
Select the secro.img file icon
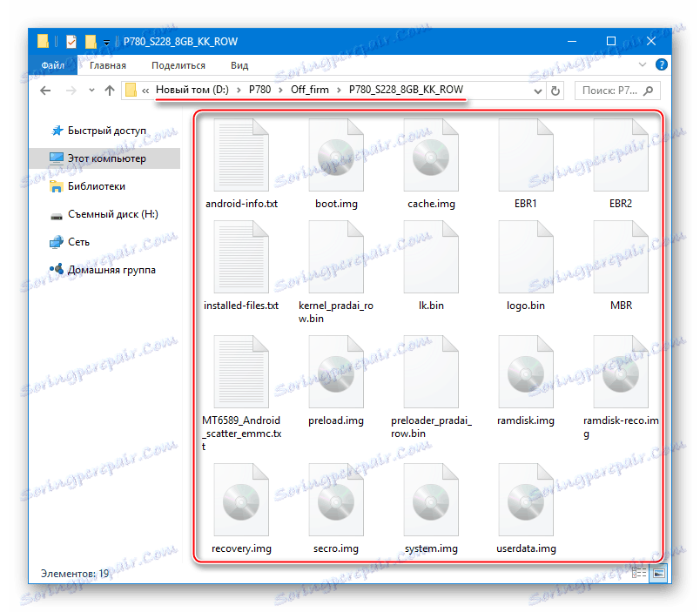336,500
